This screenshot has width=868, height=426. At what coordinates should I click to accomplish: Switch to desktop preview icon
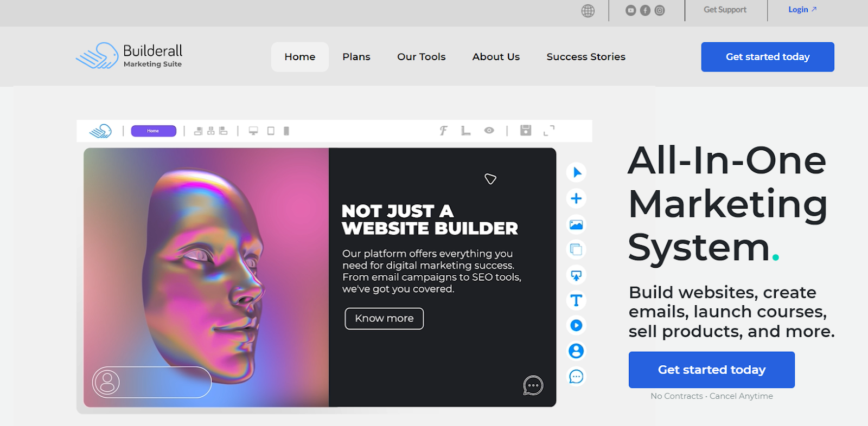click(x=253, y=131)
